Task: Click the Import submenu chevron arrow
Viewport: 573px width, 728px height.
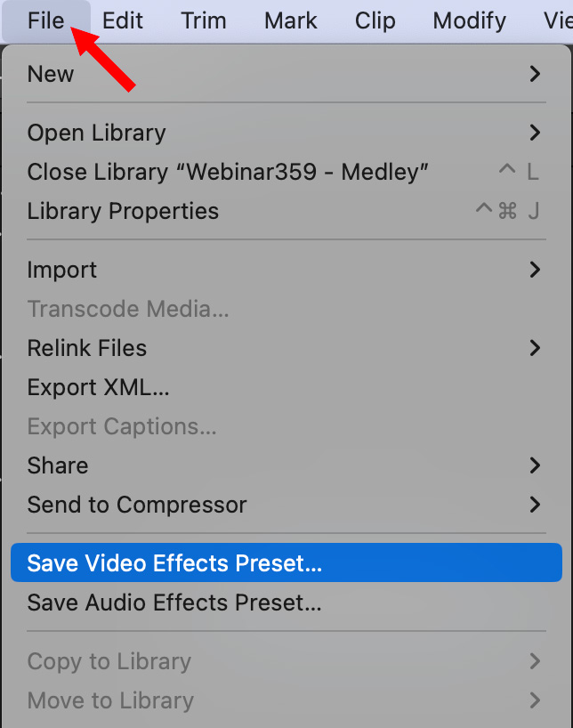Action: (x=535, y=270)
